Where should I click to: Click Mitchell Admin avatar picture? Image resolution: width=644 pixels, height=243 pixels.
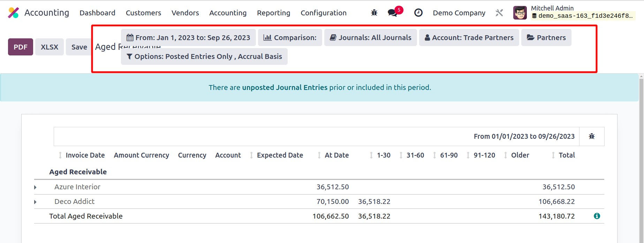520,13
